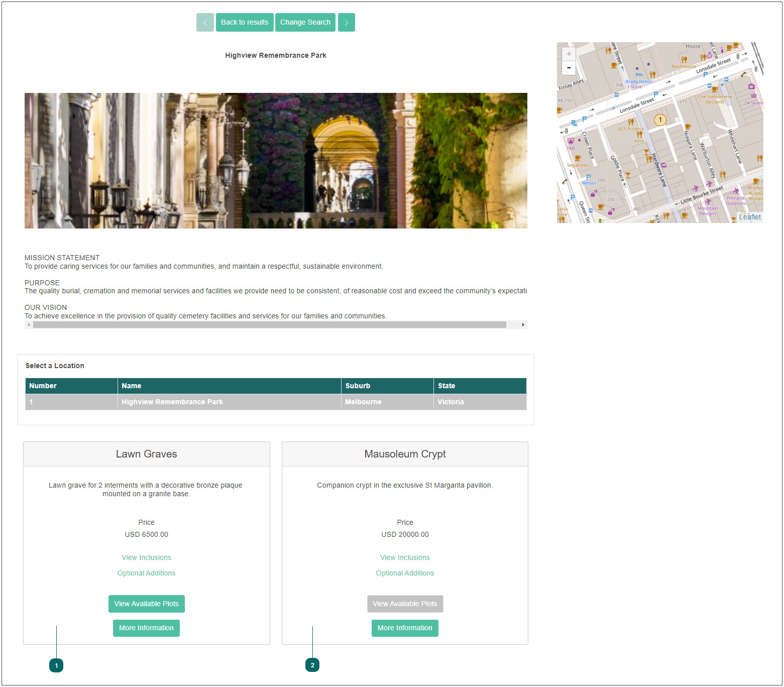Click Back to results button
Image resolution: width=784 pixels, height=687 pixels.
click(245, 22)
